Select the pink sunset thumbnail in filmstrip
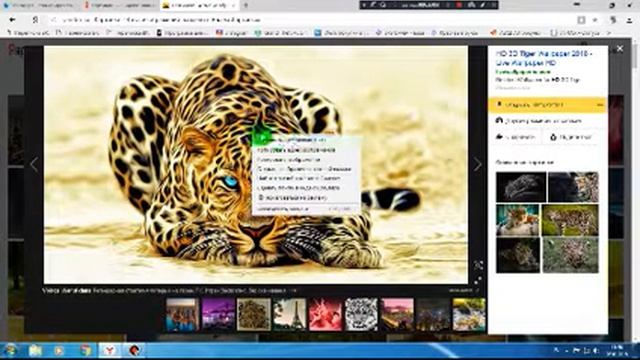The height and width of the screenshot is (360, 640). (397, 314)
